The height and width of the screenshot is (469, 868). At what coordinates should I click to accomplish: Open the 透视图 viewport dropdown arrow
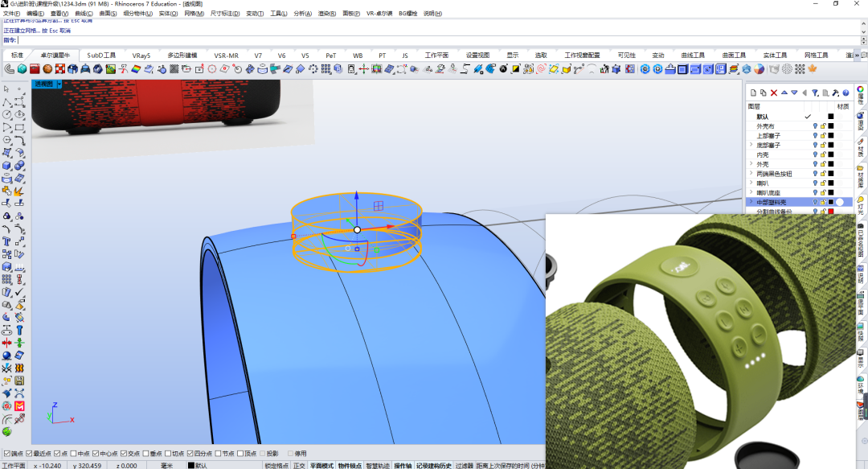(59, 84)
